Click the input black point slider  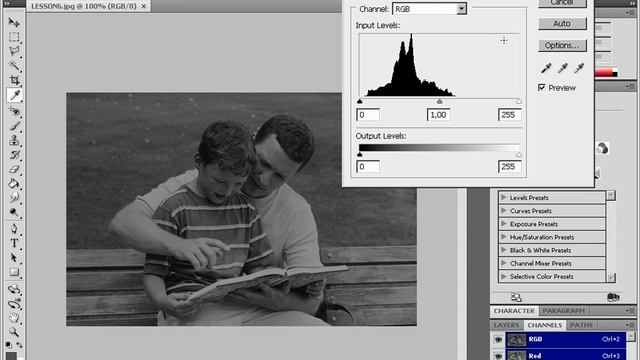[x=360, y=101]
